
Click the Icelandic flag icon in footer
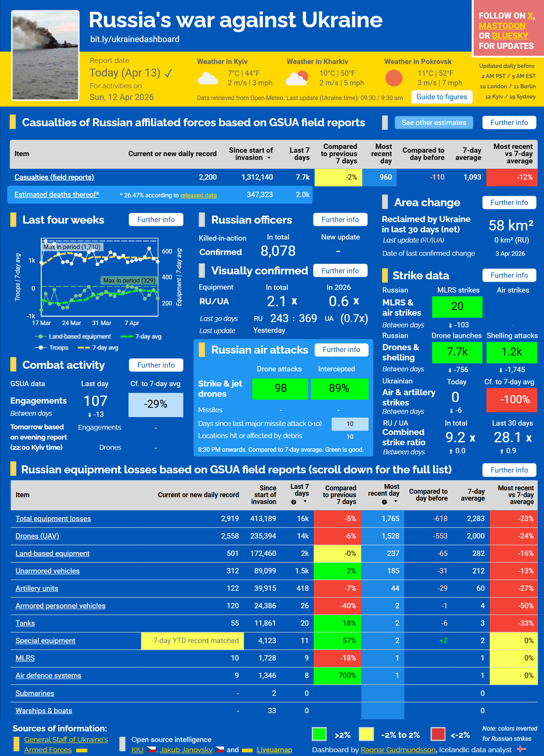tap(522, 749)
